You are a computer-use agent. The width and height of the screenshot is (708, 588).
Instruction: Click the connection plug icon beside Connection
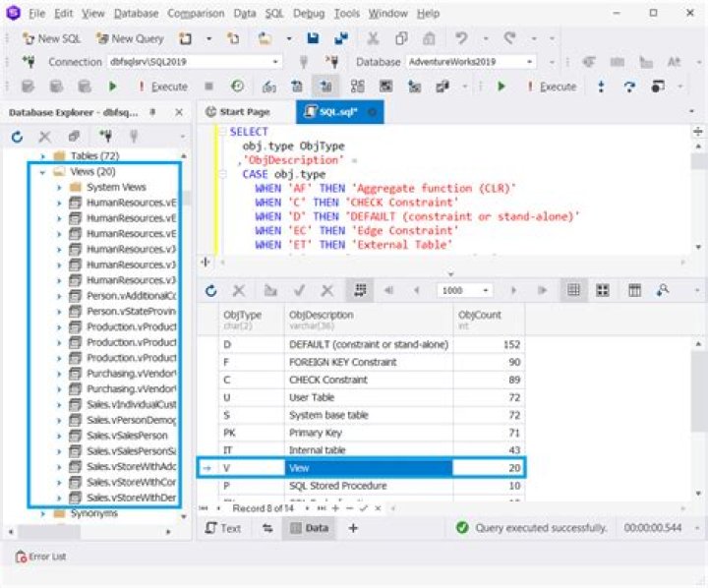pyautogui.click(x=29, y=62)
